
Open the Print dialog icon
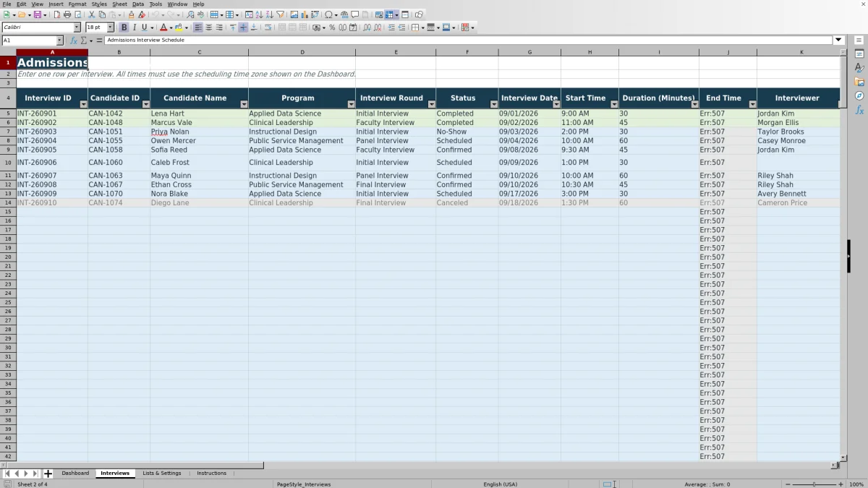(67, 14)
